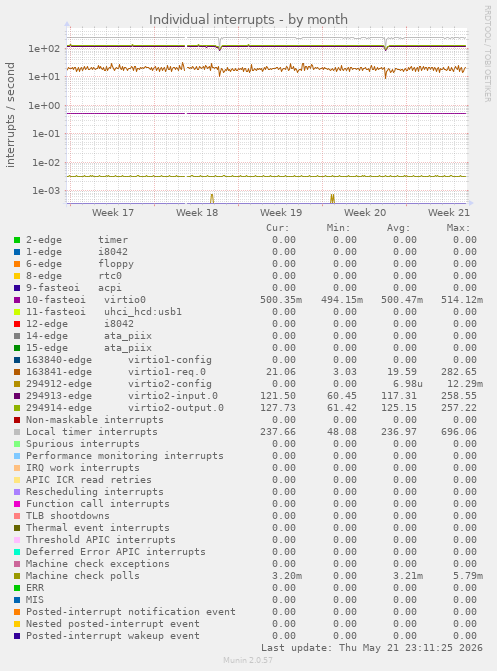Click the Munin 2.0.57 footer text
Image resolution: width=497 pixels, height=671 pixels.
(x=248, y=660)
